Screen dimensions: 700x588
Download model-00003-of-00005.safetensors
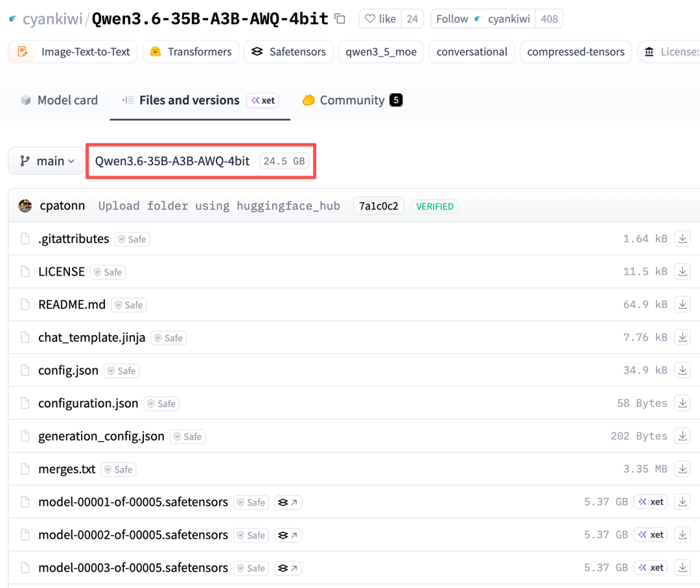pyautogui.click(x=682, y=567)
